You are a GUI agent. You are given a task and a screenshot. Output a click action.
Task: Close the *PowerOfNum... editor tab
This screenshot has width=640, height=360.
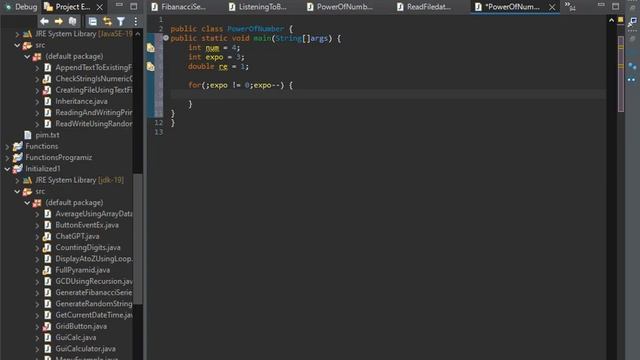pyautogui.click(x=552, y=7)
